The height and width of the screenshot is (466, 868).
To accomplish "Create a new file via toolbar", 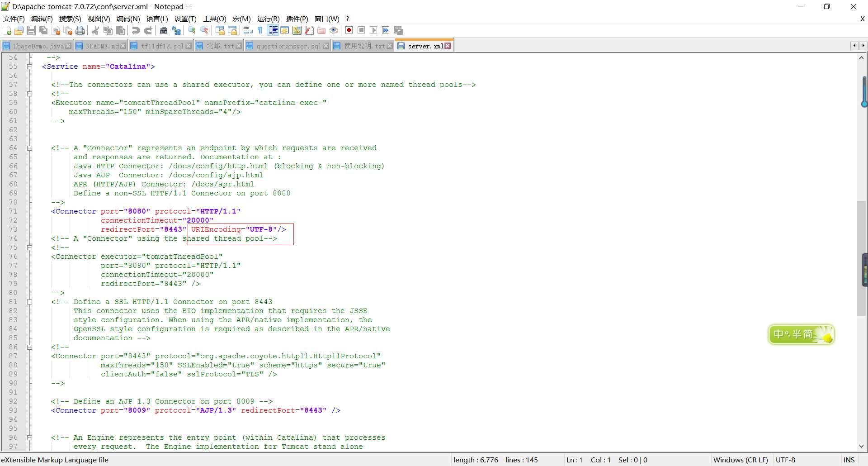I will tap(7, 30).
